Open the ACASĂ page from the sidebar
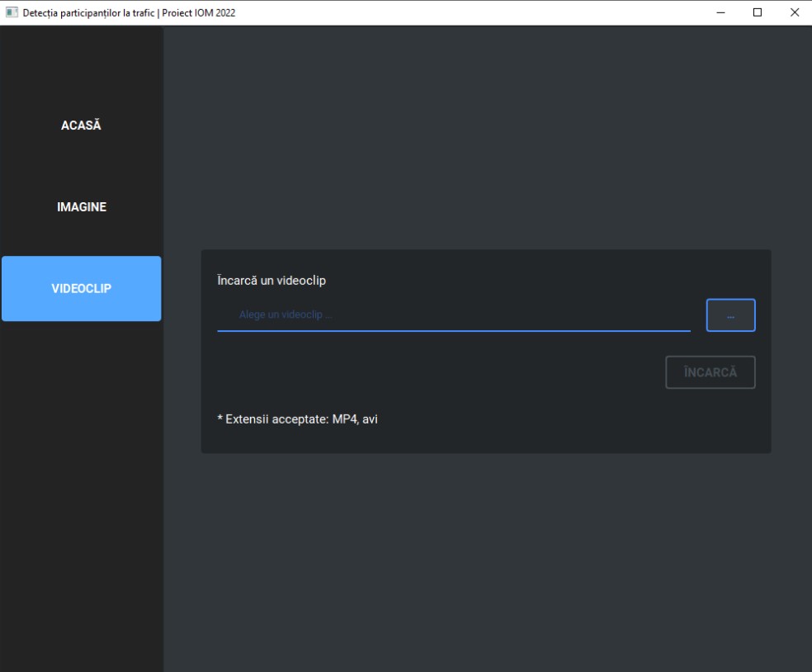812x672 pixels. [81, 125]
